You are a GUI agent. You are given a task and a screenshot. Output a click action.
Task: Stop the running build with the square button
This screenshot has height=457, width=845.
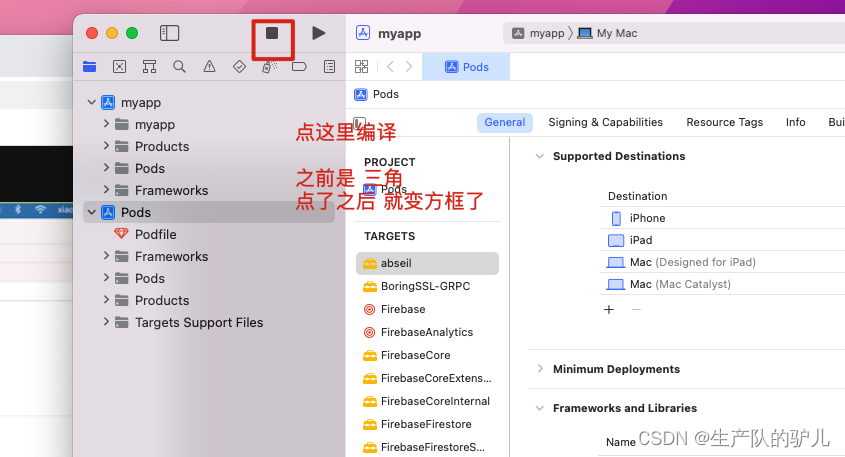pyautogui.click(x=272, y=33)
